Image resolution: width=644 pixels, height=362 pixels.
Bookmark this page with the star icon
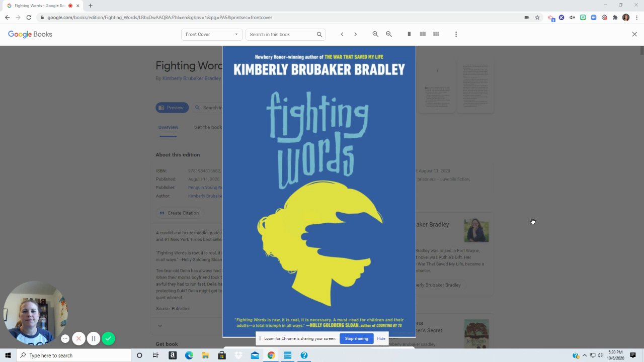tap(537, 17)
